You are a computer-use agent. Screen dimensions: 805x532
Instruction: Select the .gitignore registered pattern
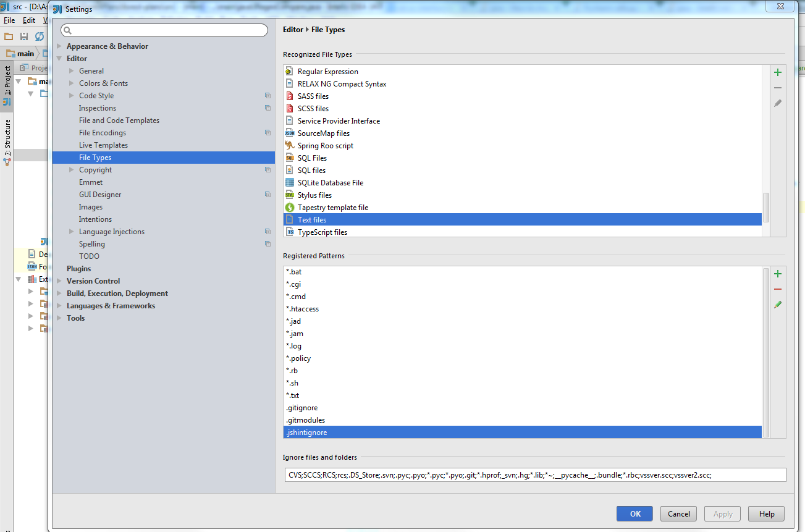pyautogui.click(x=523, y=408)
